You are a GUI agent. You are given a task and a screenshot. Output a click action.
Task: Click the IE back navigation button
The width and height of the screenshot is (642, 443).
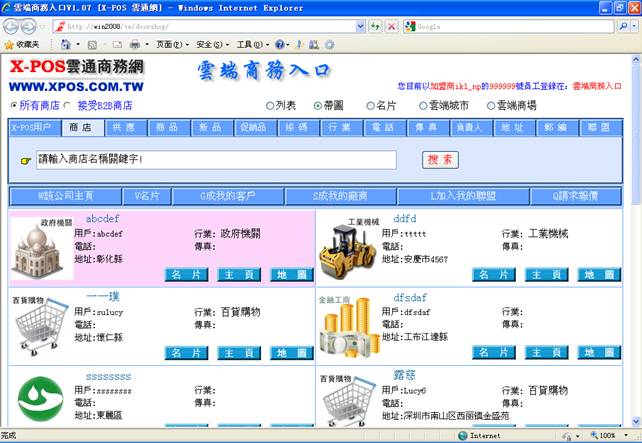click(x=13, y=26)
